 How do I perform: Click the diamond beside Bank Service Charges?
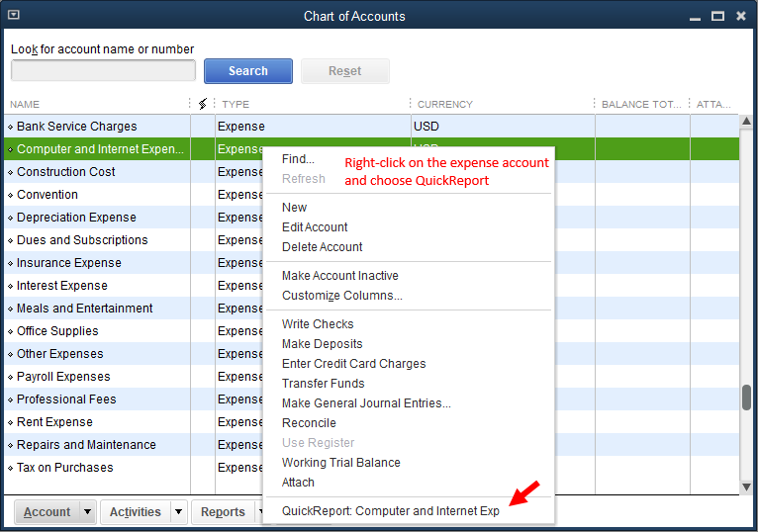pyautogui.click(x=11, y=127)
